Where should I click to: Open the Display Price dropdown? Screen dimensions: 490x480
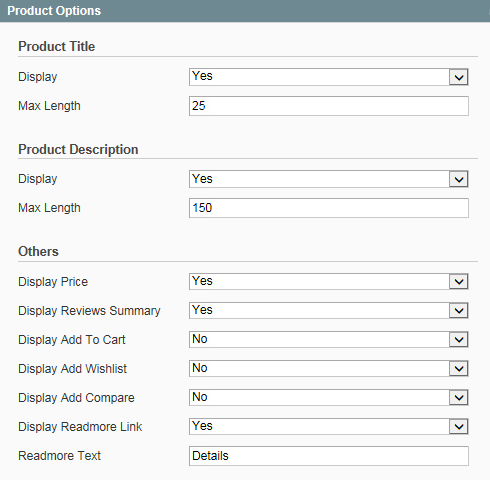point(329,282)
